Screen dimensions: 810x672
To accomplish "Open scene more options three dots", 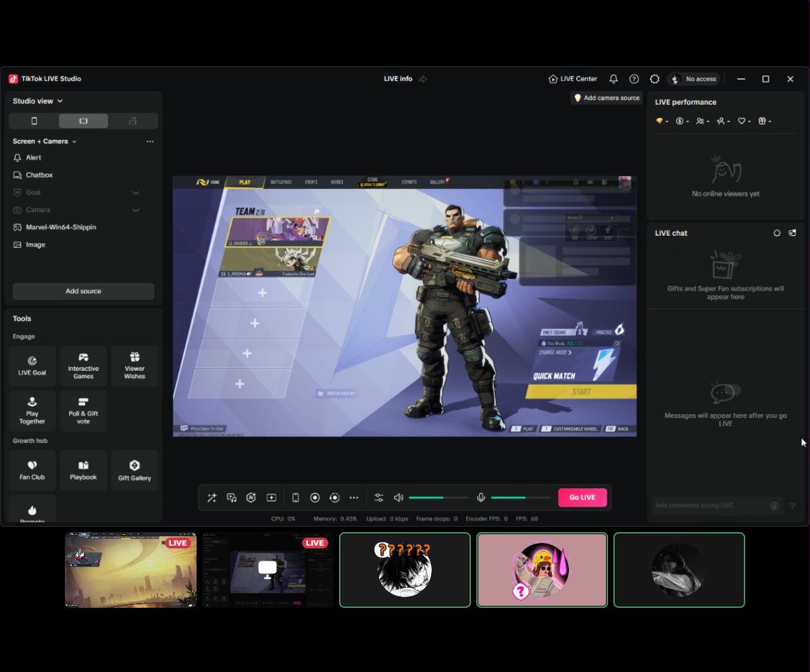I will (150, 142).
